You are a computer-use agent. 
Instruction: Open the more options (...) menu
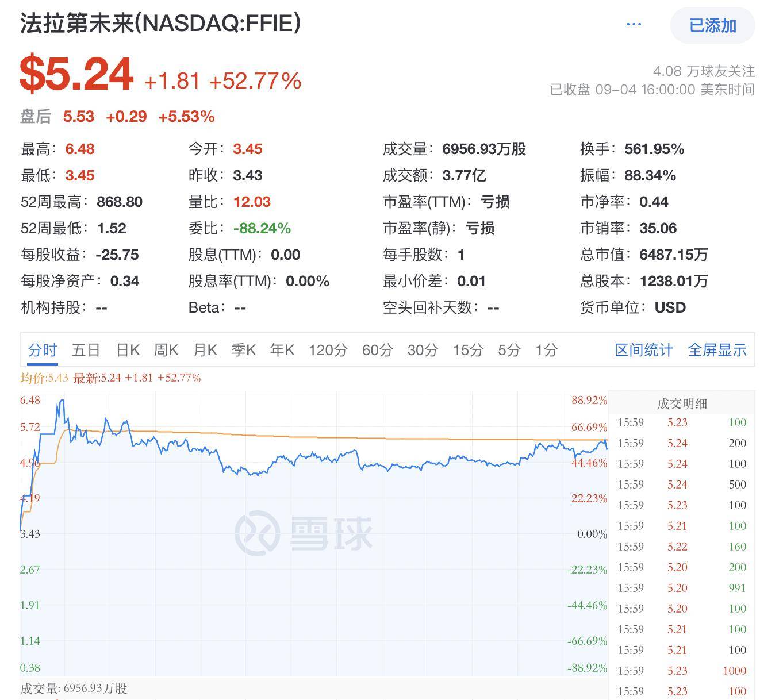(633, 24)
